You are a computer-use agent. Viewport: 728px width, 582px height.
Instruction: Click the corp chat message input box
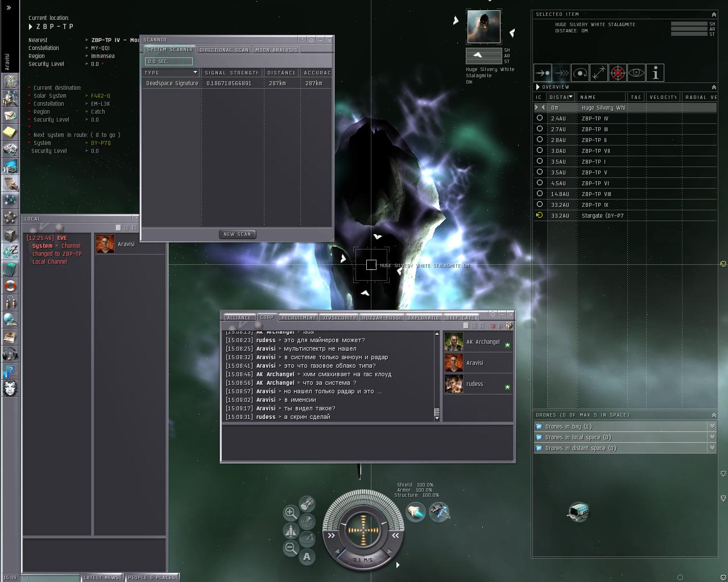[x=367, y=442]
